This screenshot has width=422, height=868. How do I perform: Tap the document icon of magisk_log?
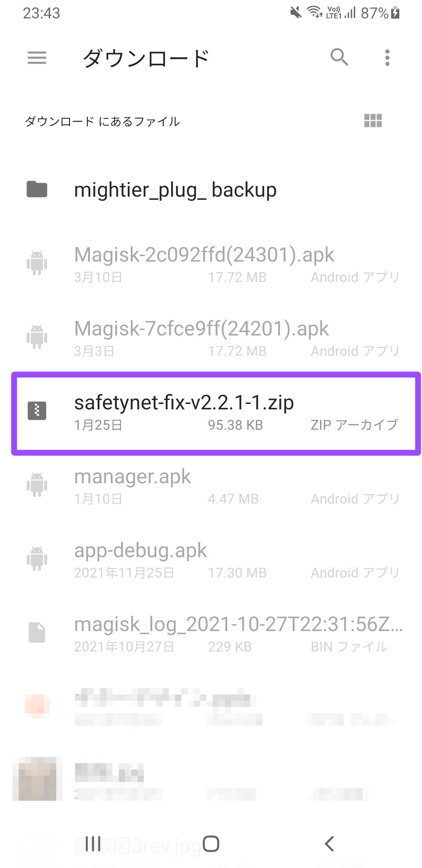pyautogui.click(x=37, y=632)
